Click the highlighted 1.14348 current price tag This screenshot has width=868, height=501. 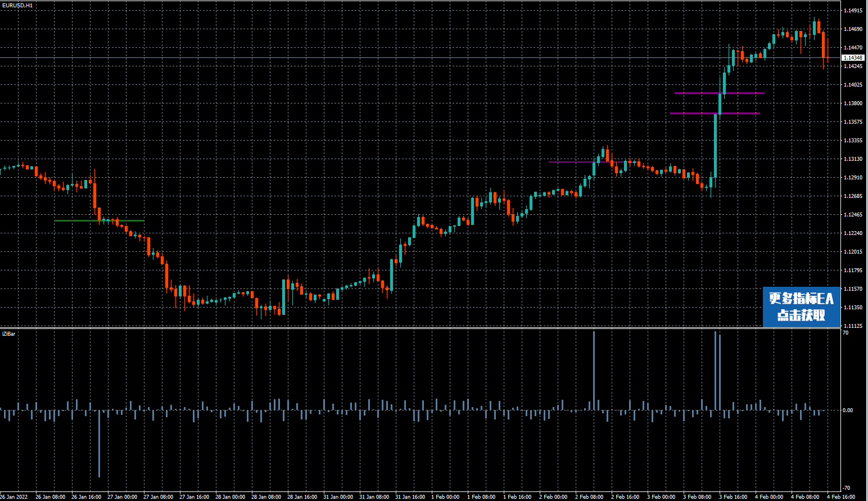[853, 58]
